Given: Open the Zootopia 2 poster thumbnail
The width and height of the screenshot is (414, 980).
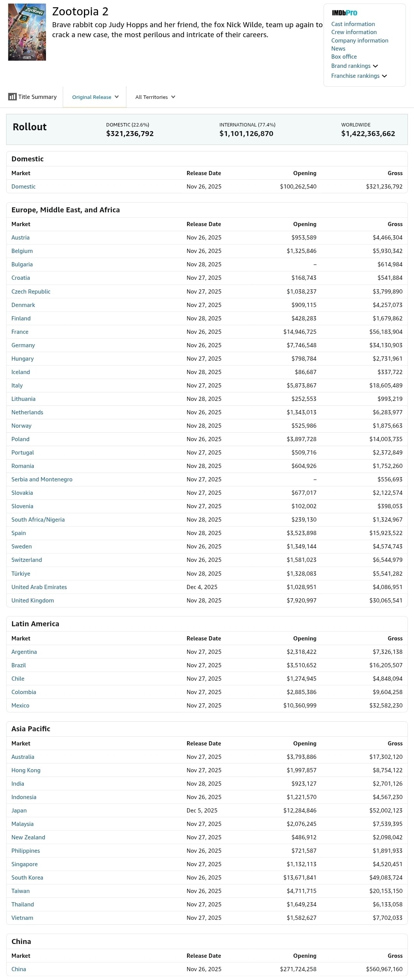Looking at the screenshot, I should pos(27,32).
